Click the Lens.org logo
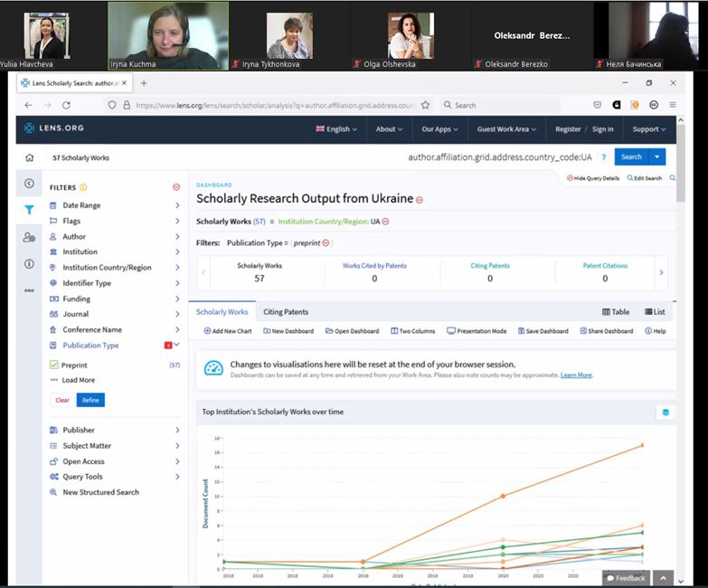708x588 pixels. point(54,128)
